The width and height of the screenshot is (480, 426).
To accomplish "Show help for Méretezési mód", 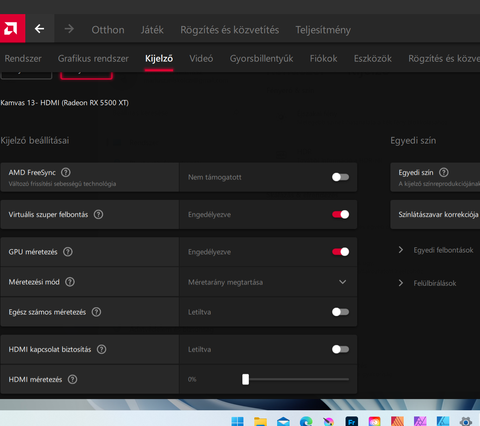I will pyautogui.click(x=70, y=282).
